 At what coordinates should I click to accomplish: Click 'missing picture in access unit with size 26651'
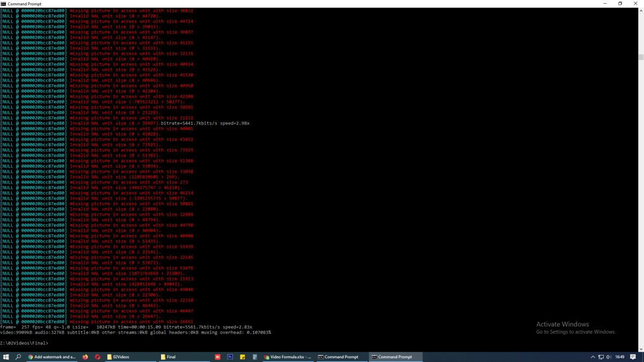click(131, 322)
